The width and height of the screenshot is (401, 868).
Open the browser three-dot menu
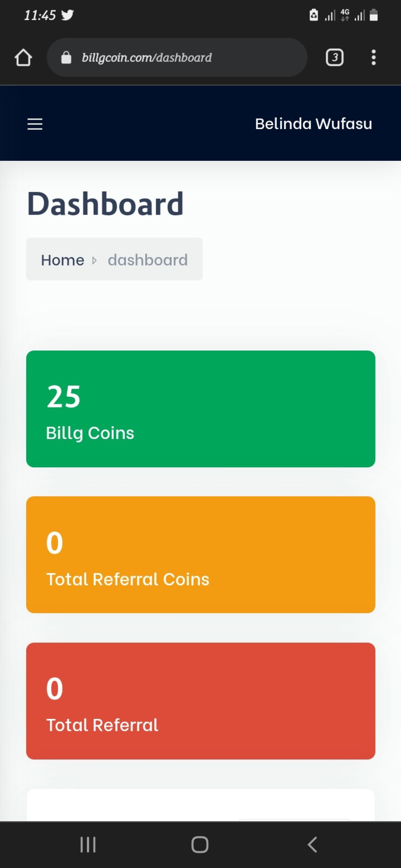(x=374, y=58)
